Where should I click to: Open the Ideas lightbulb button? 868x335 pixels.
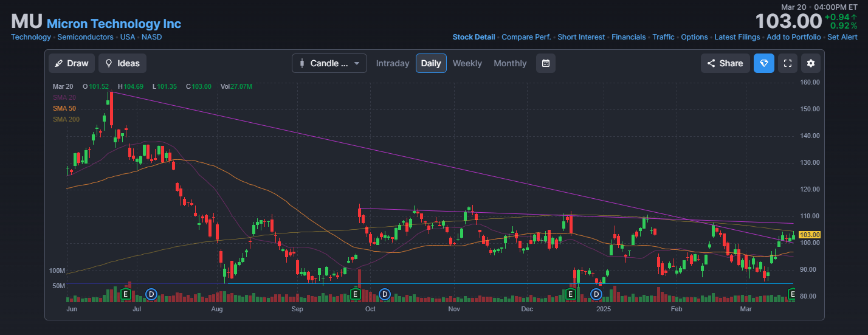(122, 63)
